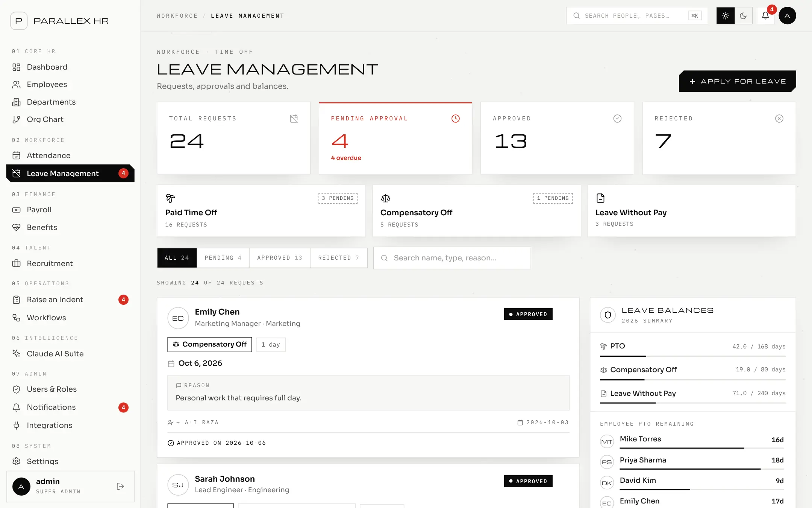812x508 pixels.
Task: Click the Compensatory Off scales card icon
Action: coord(386,198)
